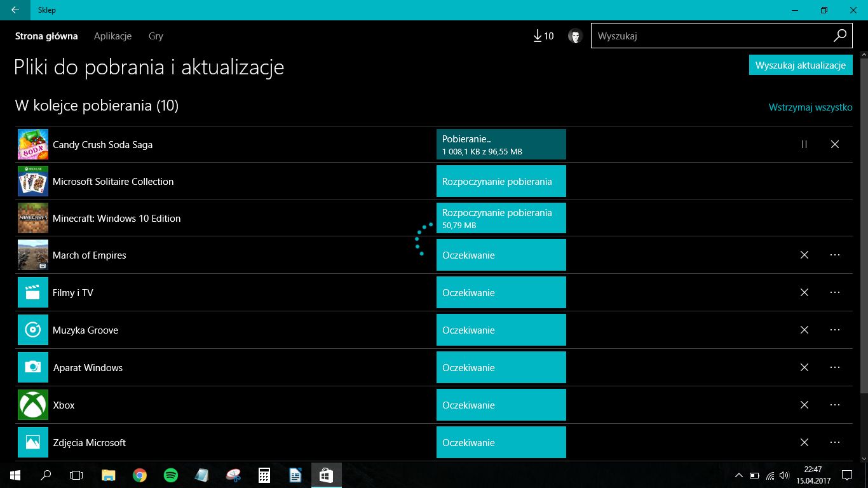Cancel the Muzyka Groove download
This screenshot has height=488, width=868.
coord(804,330)
